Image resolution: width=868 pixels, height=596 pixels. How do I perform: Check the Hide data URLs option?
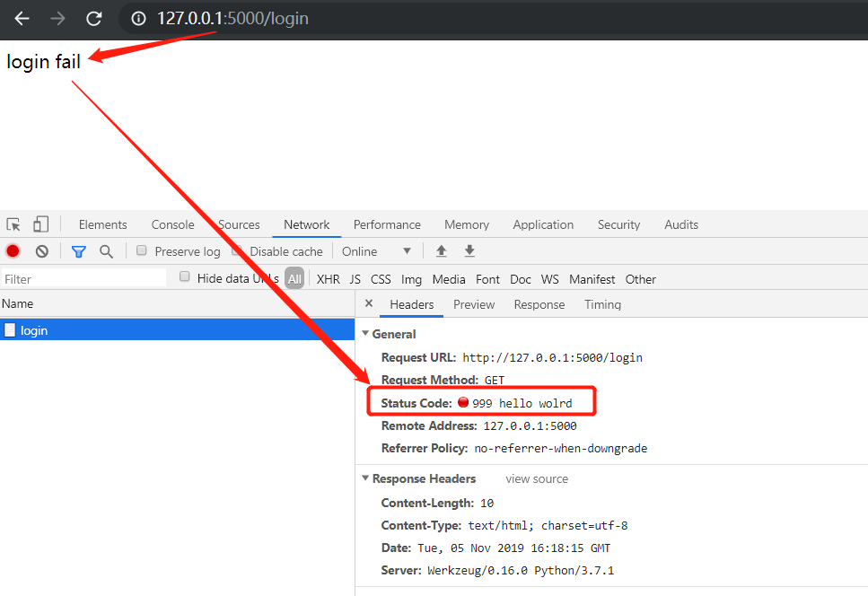184,277
